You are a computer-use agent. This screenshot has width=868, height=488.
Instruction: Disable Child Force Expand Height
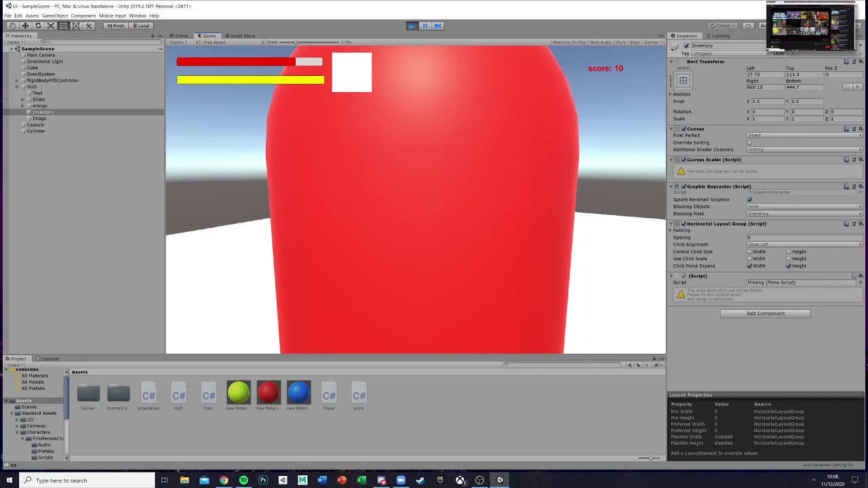click(789, 266)
